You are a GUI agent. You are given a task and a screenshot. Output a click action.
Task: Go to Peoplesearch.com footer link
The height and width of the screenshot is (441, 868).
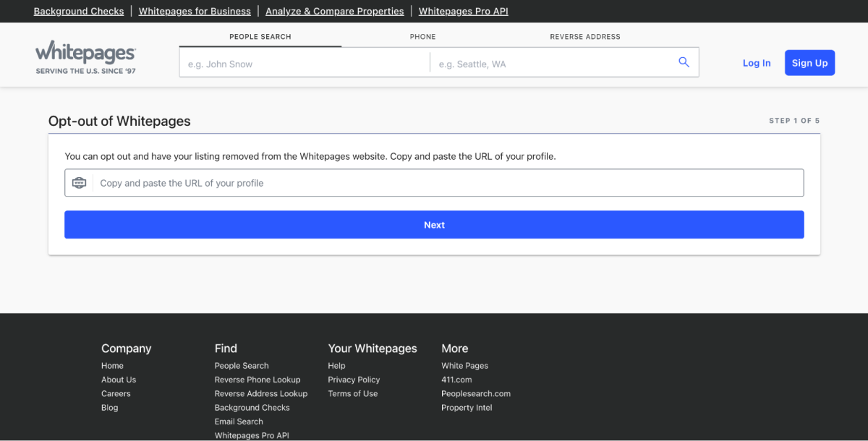tap(475, 394)
